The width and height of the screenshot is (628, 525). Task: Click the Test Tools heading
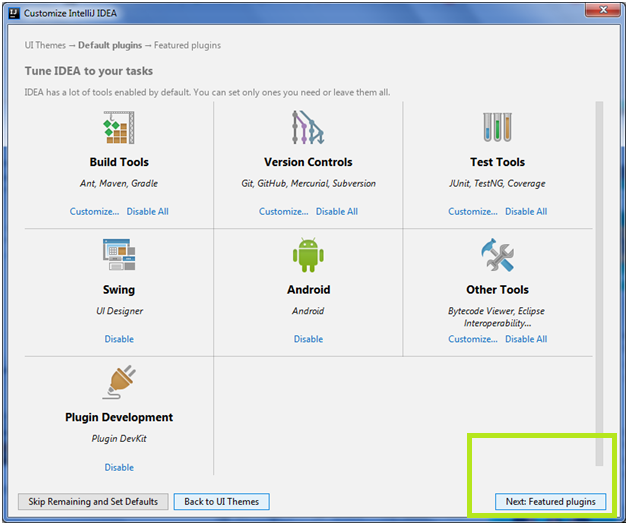pos(497,162)
